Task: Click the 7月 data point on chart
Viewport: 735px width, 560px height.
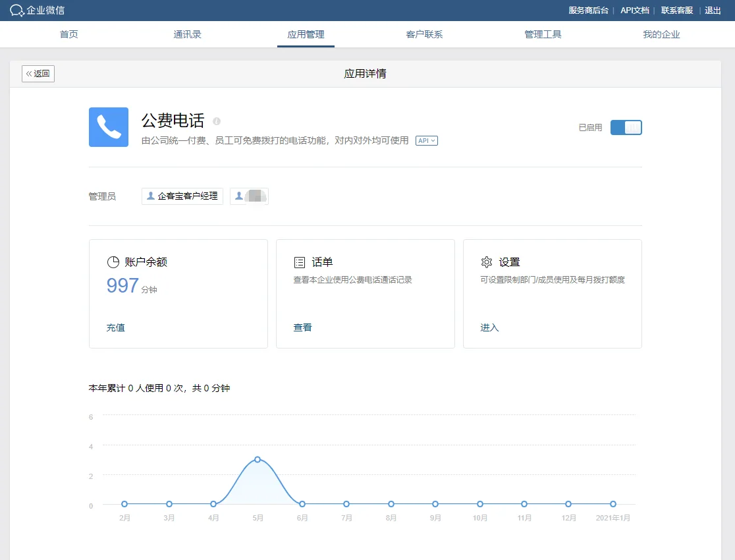Action: pos(346,504)
